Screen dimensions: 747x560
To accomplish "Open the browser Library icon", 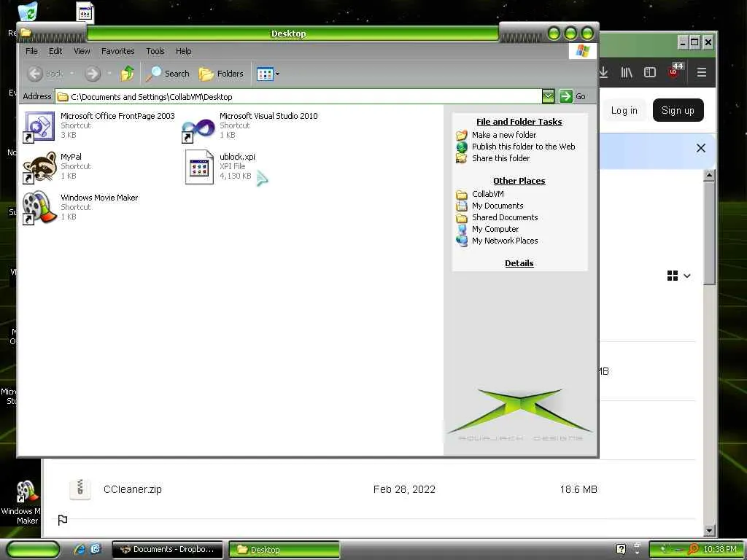I will coord(627,72).
